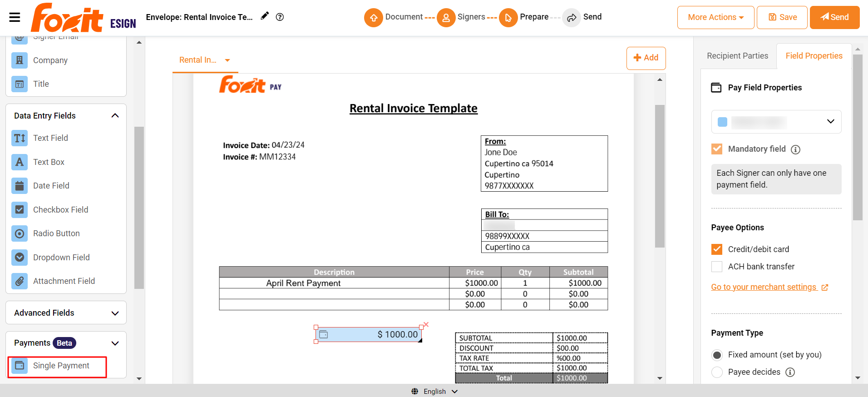Viewport: 868px width, 397px height.
Task: Open the More Actions dropdown
Action: click(x=715, y=17)
